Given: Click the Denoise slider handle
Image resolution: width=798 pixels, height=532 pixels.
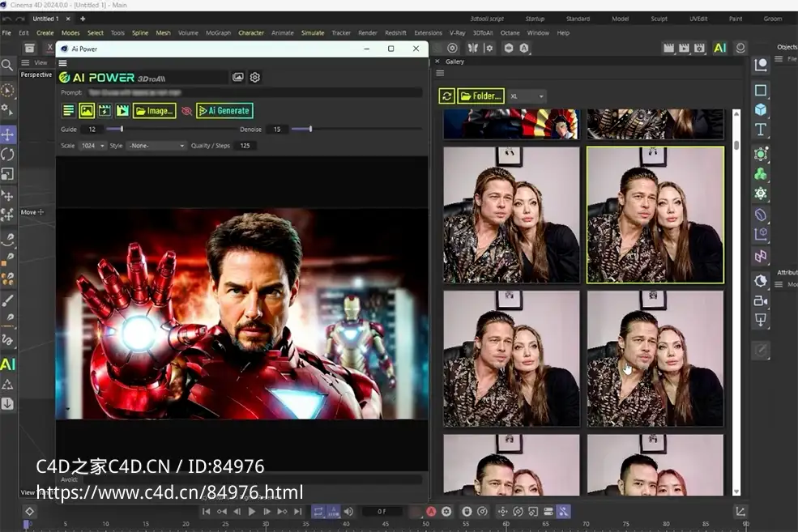Looking at the screenshot, I should click(x=310, y=130).
